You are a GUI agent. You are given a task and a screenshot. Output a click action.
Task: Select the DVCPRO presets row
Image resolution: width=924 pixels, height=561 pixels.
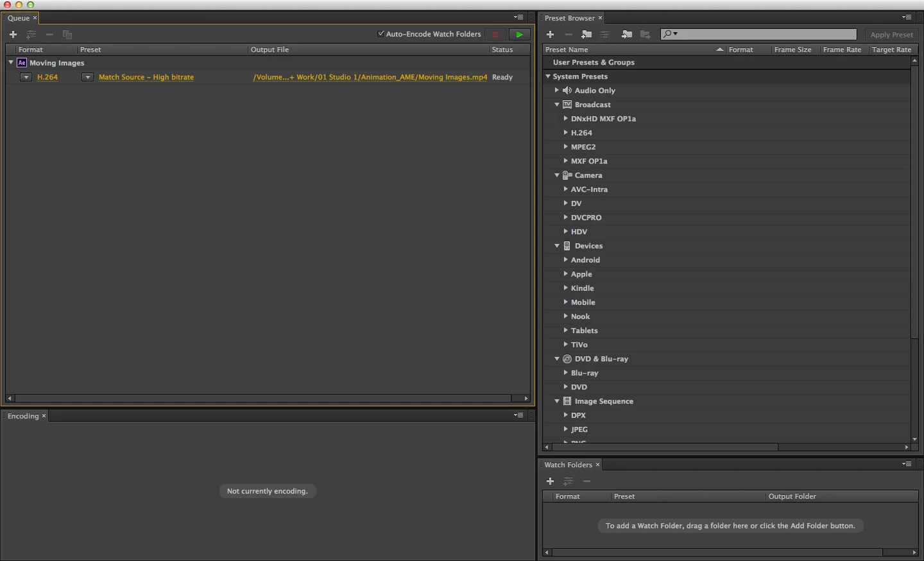point(726,218)
